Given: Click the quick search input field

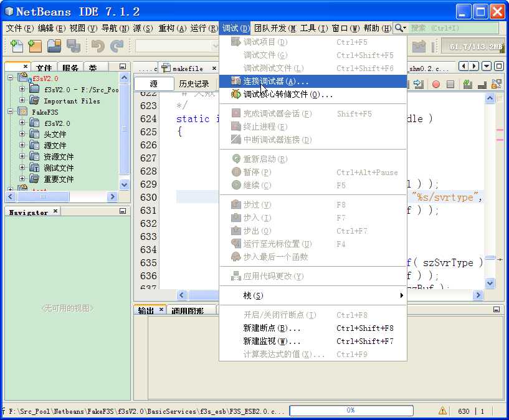Looking at the screenshot, I should coord(454,28).
